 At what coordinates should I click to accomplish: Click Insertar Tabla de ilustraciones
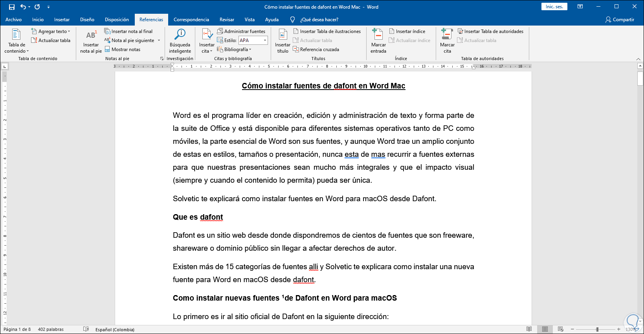[x=327, y=31]
